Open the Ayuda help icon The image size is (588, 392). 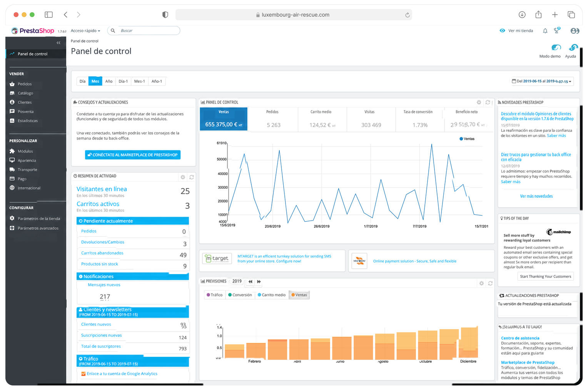pos(573,47)
